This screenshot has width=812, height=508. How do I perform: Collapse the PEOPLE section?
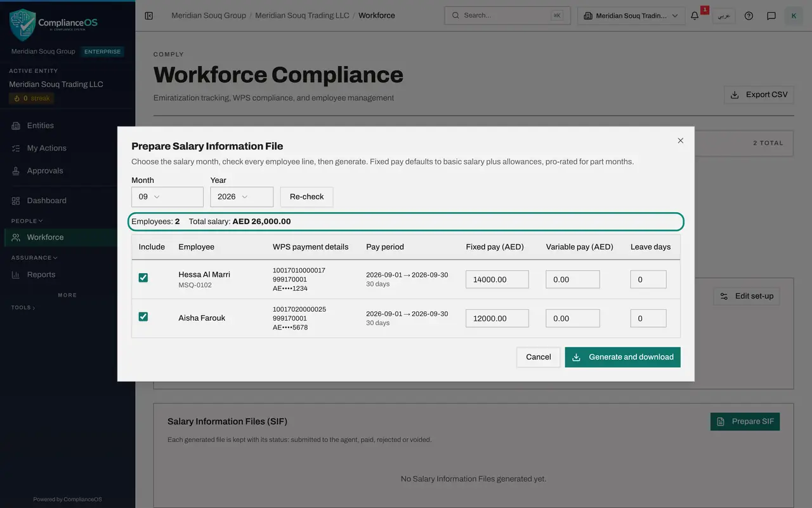pyautogui.click(x=27, y=221)
